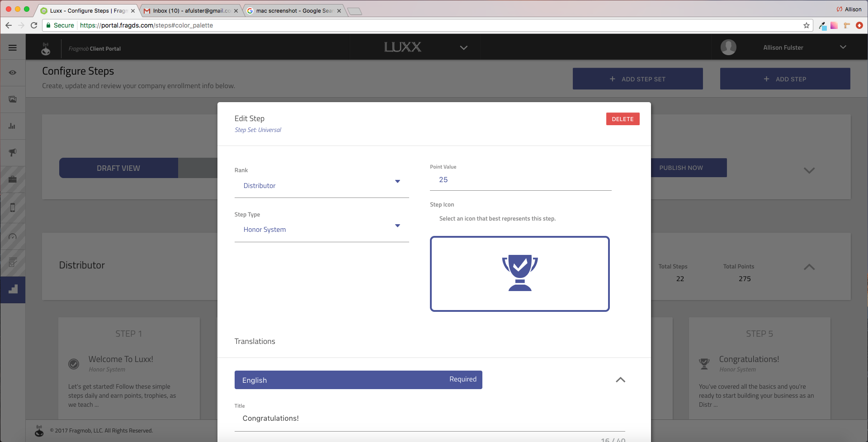This screenshot has height=442, width=868.
Task: Bookmark this page with star icon
Action: tap(807, 25)
